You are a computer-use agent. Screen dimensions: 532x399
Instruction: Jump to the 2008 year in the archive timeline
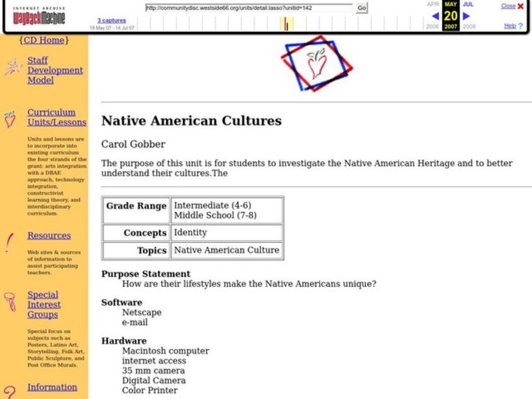468,26
